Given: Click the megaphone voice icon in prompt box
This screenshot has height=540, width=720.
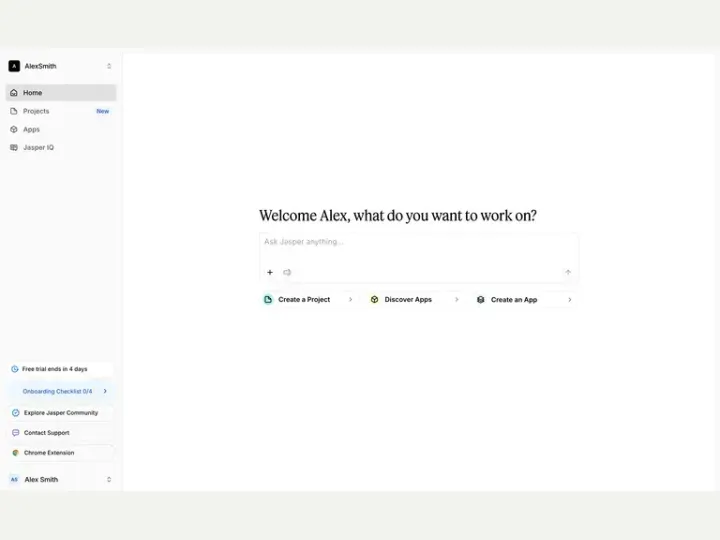Looking at the screenshot, I should click(x=287, y=272).
